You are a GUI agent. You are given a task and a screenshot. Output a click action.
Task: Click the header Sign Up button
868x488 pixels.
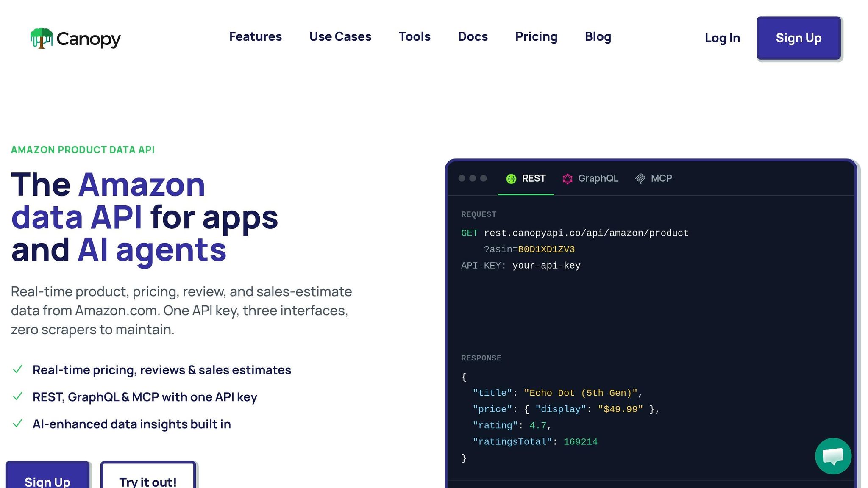point(798,38)
